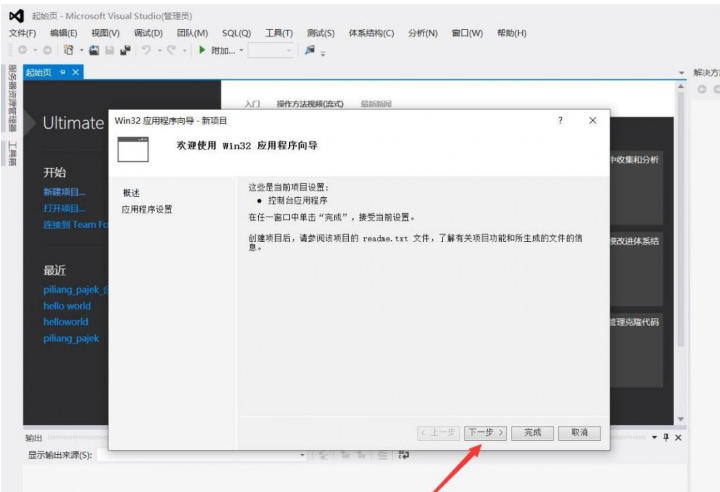Viewport: 720px width, 492px height.
Task: Pin the 起始页 tab with the pin icon
Action: click(x=63, y=73)
